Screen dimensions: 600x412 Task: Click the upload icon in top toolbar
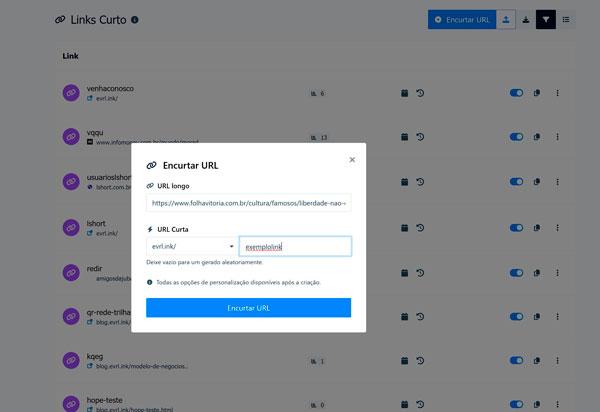pos(507,19)
